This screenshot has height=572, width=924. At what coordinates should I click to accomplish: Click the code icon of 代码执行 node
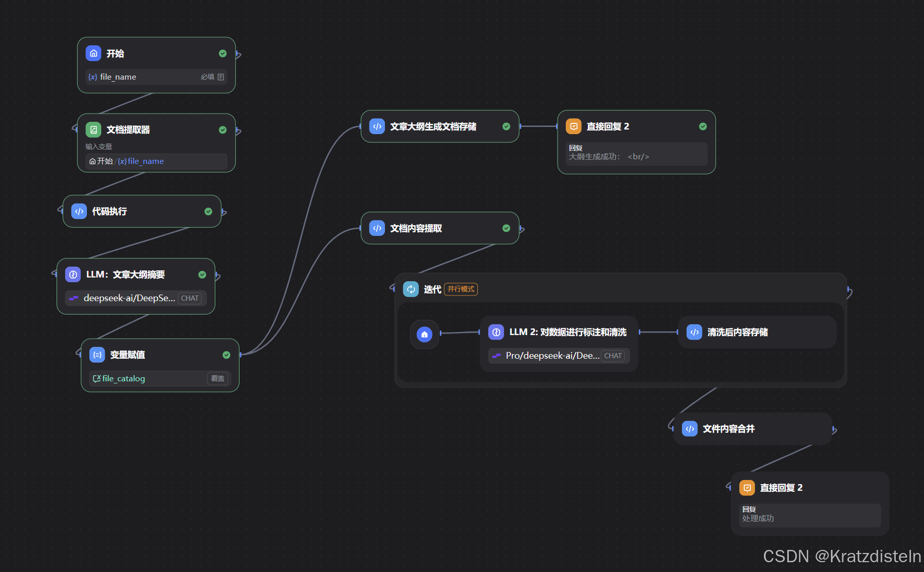79,211
